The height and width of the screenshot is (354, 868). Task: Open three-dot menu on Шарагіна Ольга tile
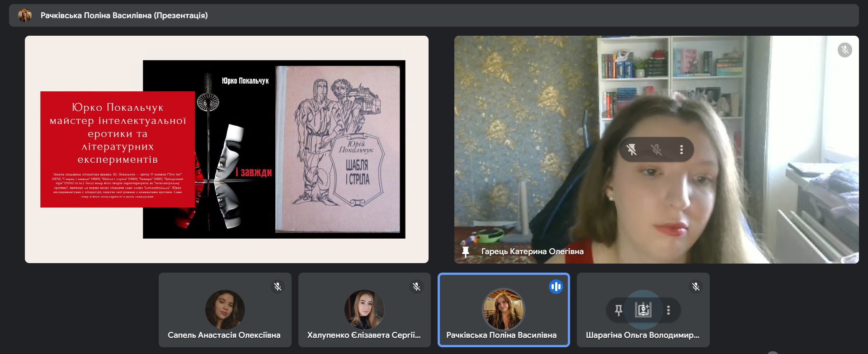point(668,310)
